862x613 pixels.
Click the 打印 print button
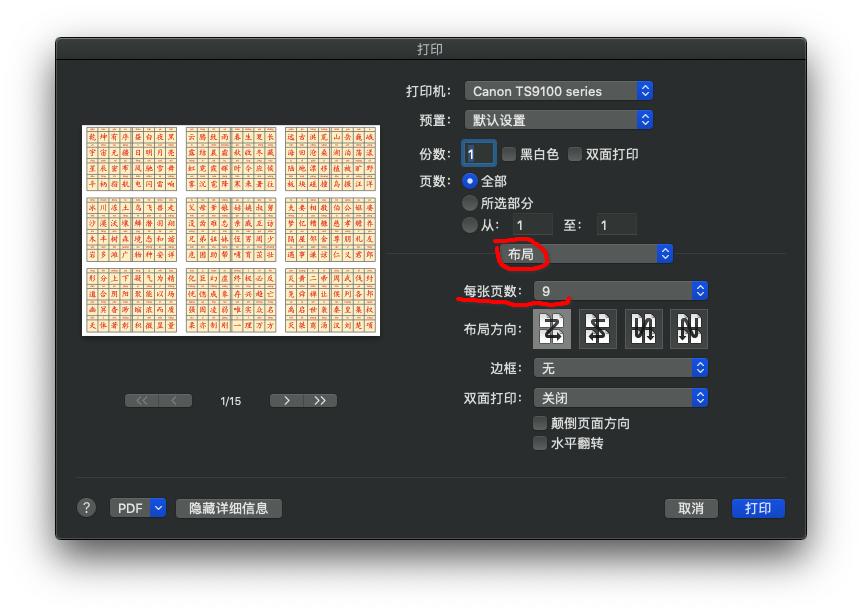tap(758, 507)
